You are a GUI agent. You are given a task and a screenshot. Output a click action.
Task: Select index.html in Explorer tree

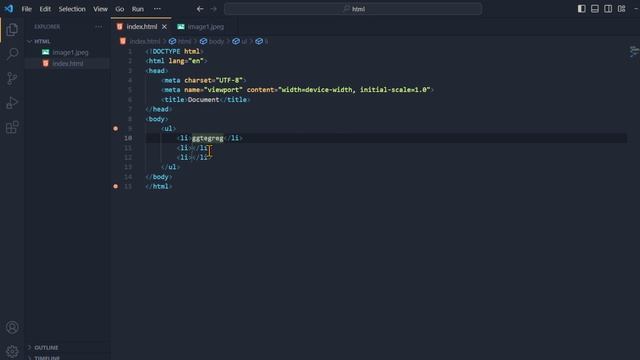(x=68, y=63)
